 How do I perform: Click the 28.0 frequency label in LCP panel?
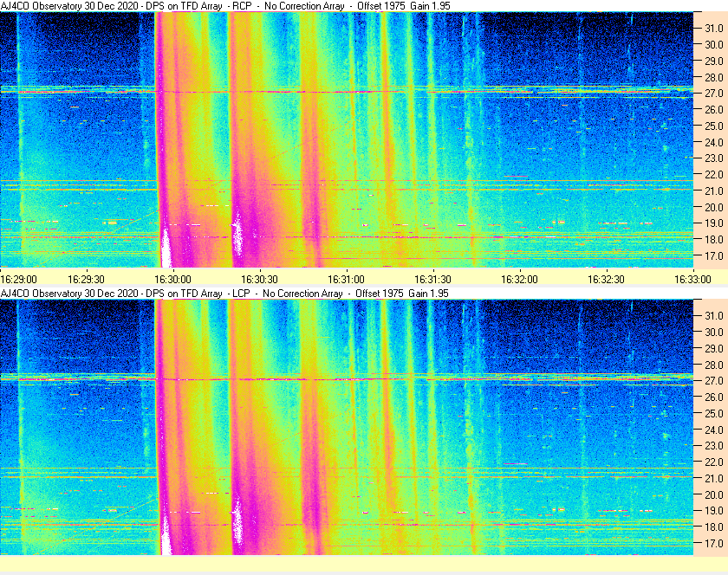[714, 365]
